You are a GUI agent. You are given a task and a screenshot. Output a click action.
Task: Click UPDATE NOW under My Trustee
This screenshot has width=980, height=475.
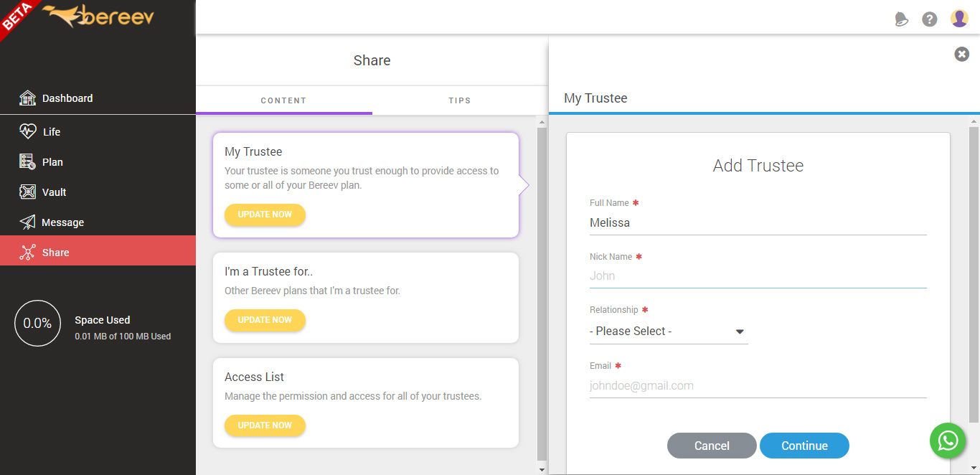[x=265, y=215]
